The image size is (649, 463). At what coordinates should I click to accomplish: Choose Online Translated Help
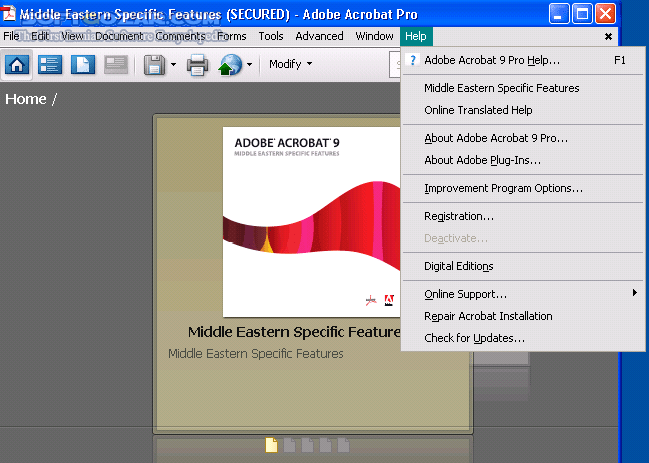tap(523, 110)
